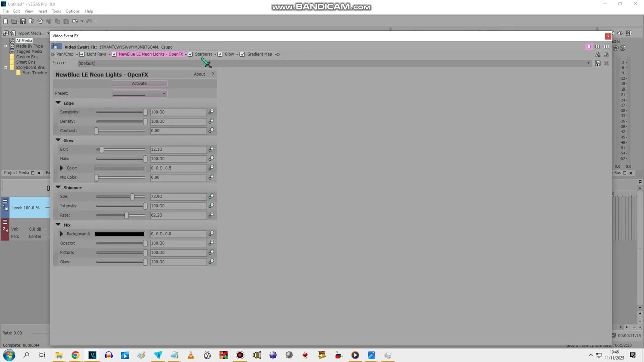Toggle animation for Blur parameter

click(x=211, y=149)
